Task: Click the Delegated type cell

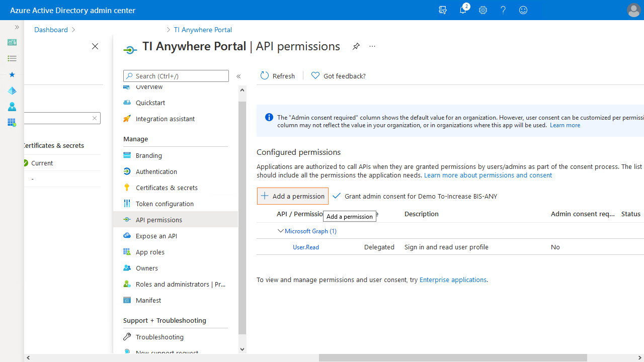Action: tap(379, 247)
